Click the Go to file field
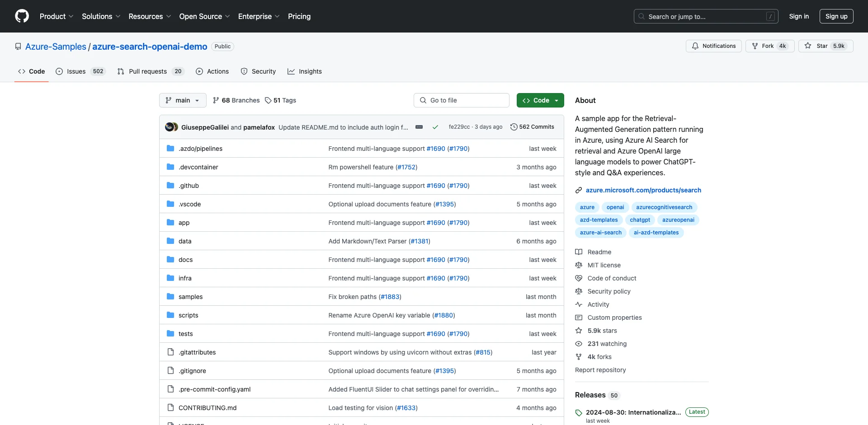 click(462, 100)
